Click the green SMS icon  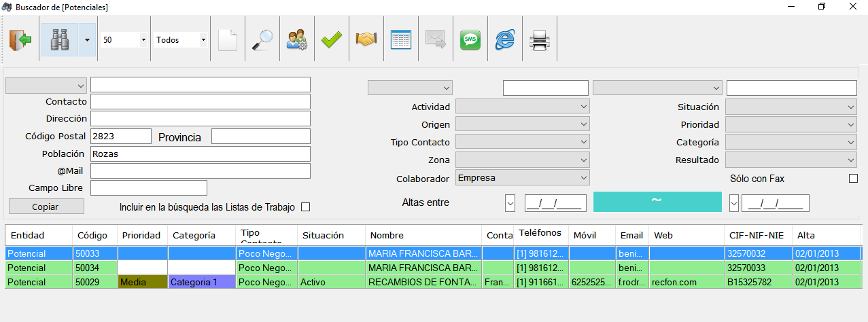pyautogui.click(x=470, y=40)
